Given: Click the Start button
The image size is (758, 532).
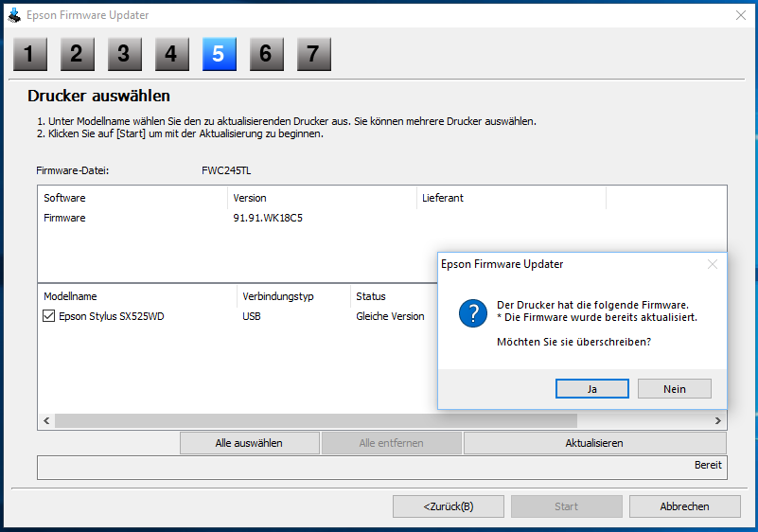Looking at the screenshot, I should [x=567, y=506].
